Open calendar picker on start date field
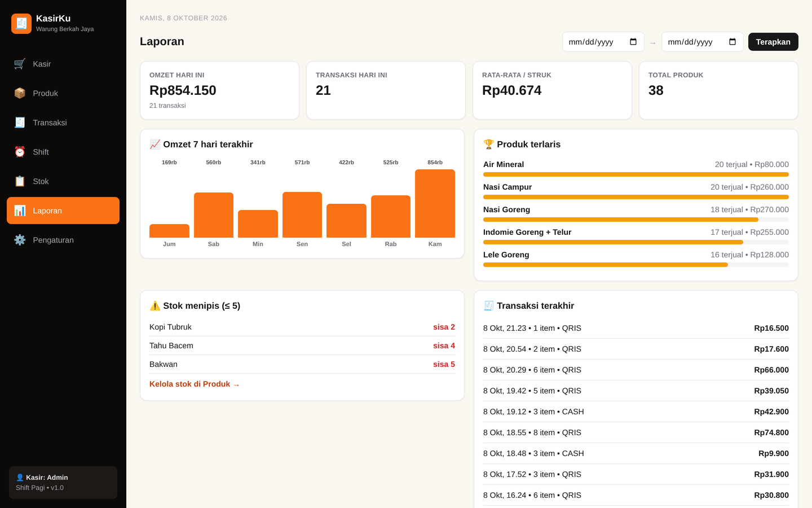Screen dimensions: 812x508 [633, 42]
